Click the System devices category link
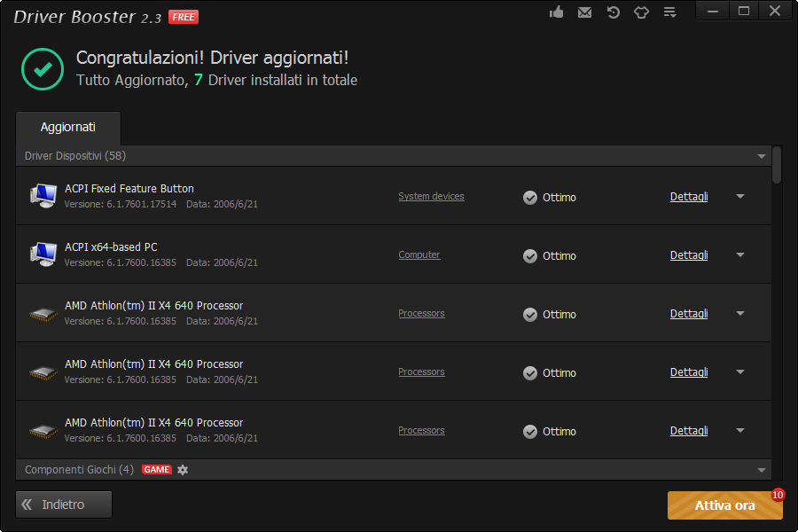This screenshot has width=798, height=532. (x=431, y=196)
